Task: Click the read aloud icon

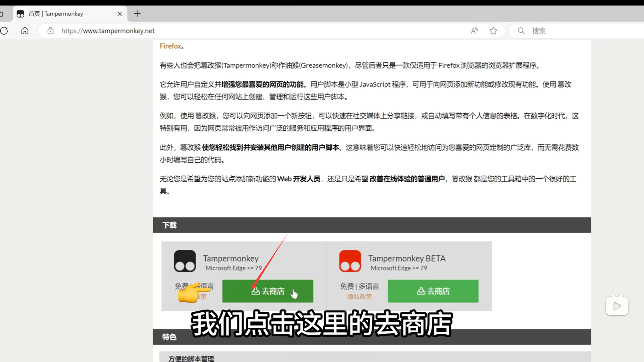Action: pyautogui.click(x=474, y=31)
